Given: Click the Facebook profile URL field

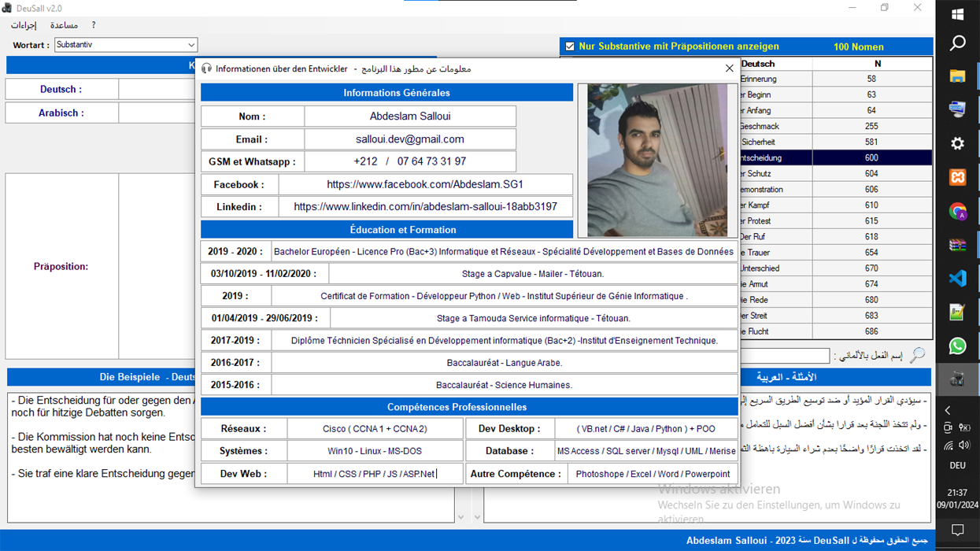Looking at the screenshot, I should click(425, 184).
